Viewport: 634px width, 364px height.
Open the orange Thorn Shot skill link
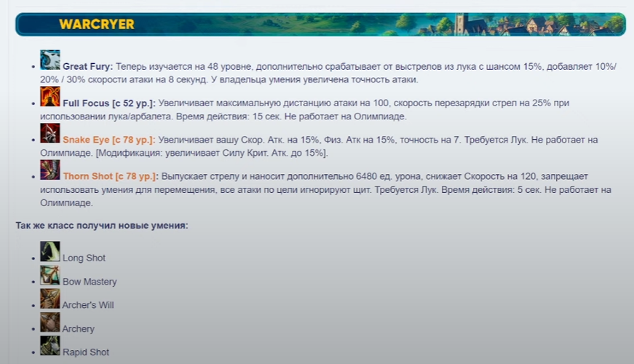click(110, 177)
